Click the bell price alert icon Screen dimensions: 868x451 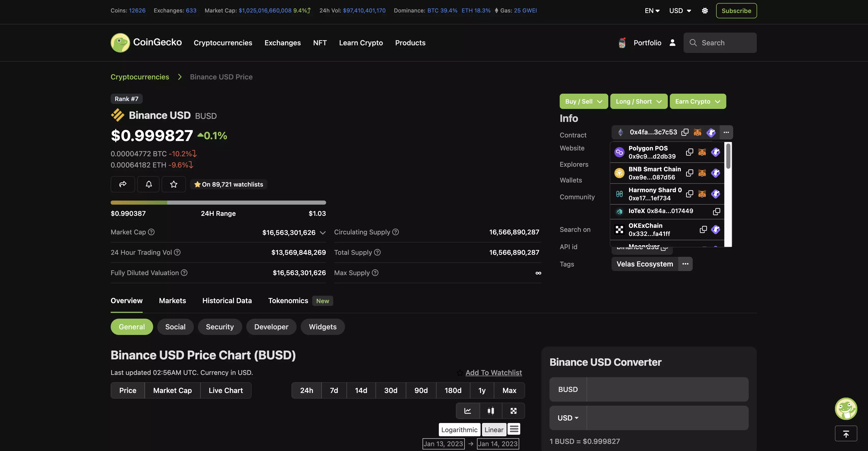pyautogui.click(x=149, y=184)
